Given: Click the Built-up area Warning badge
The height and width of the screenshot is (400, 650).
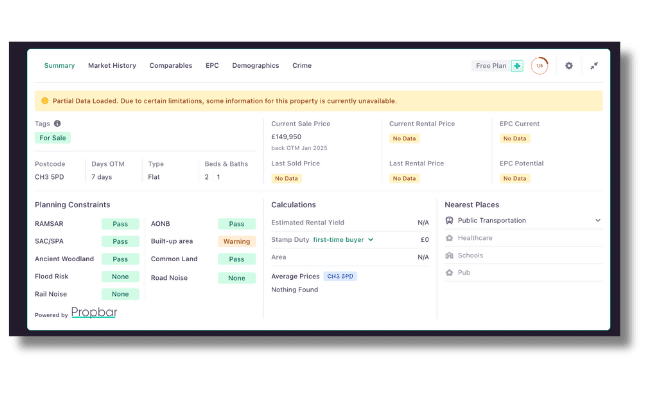Looking at the screenshot, I should pyautogui.click(x=236, y=242).
